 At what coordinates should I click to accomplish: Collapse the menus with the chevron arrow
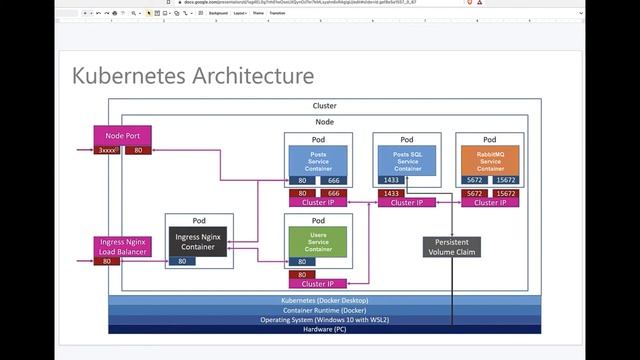click(581, 13)
